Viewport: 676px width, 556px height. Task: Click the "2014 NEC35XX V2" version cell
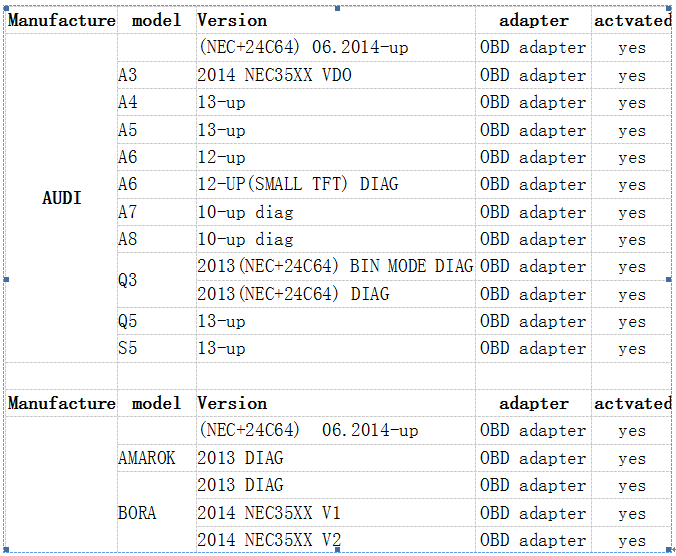coord(269,540)
